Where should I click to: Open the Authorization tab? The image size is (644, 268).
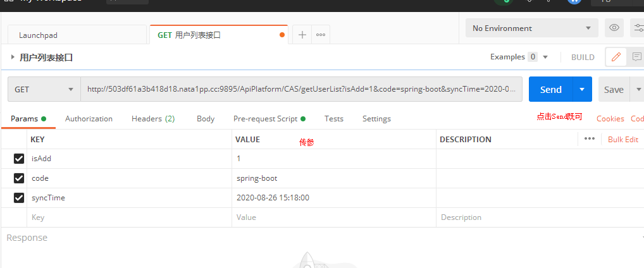coord(89,119)
